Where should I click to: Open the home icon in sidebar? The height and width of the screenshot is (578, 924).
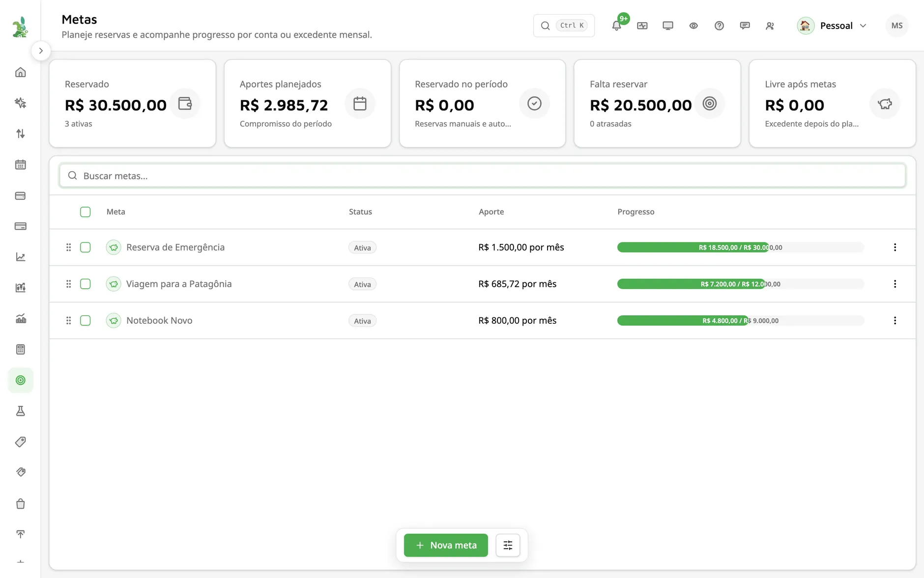tap(20, 72)
